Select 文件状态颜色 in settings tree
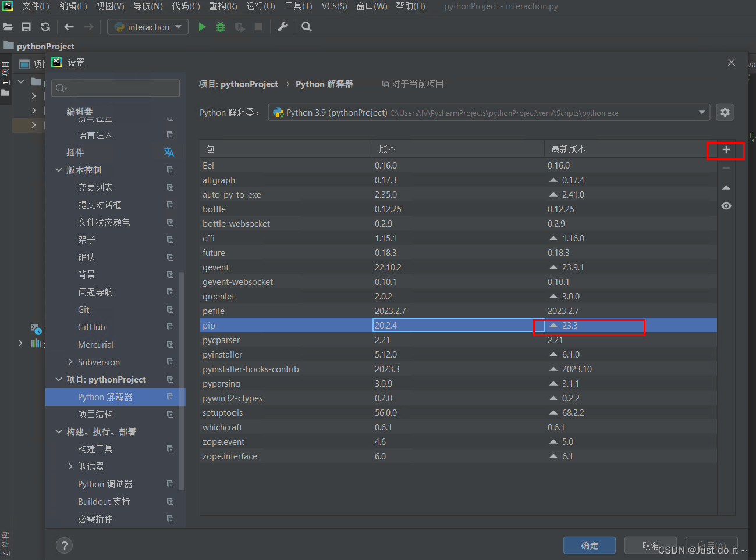This screenshot has width=756, height=560. [104, 222]
